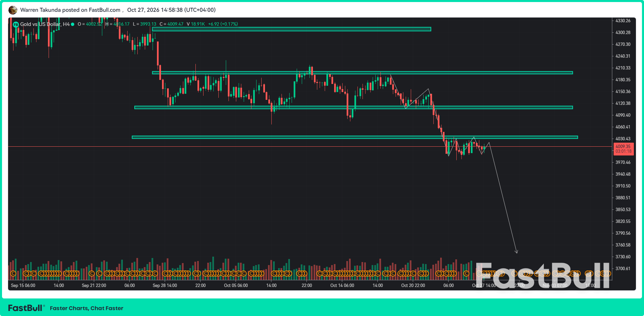The width and height of the screenshot is (644, 316).
Task: Click the volume value 'V 18.91K'
Action: click(x=196, y=24)
